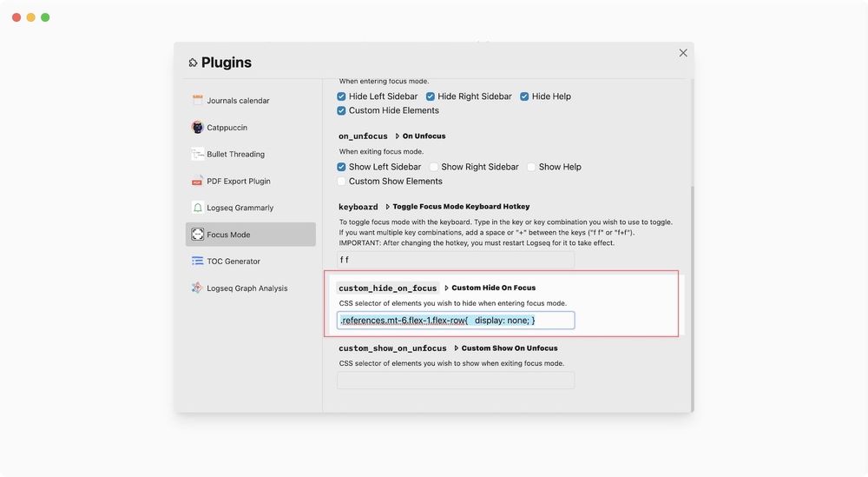The image size is (868, 477).
Task: Open the TOC Generator settings entry
Action: (x=233, y=262)
